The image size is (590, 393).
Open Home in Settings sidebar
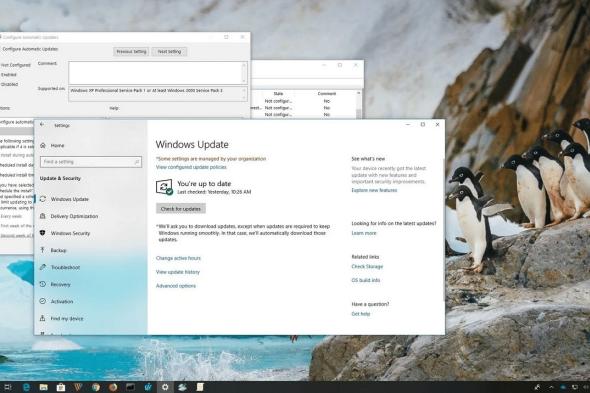[x=57, y=145]
